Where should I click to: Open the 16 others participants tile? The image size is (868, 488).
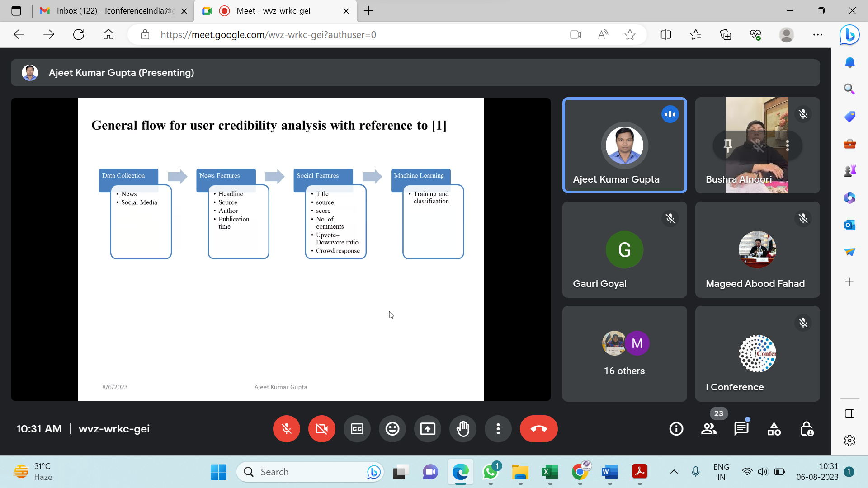coord(624,354)
